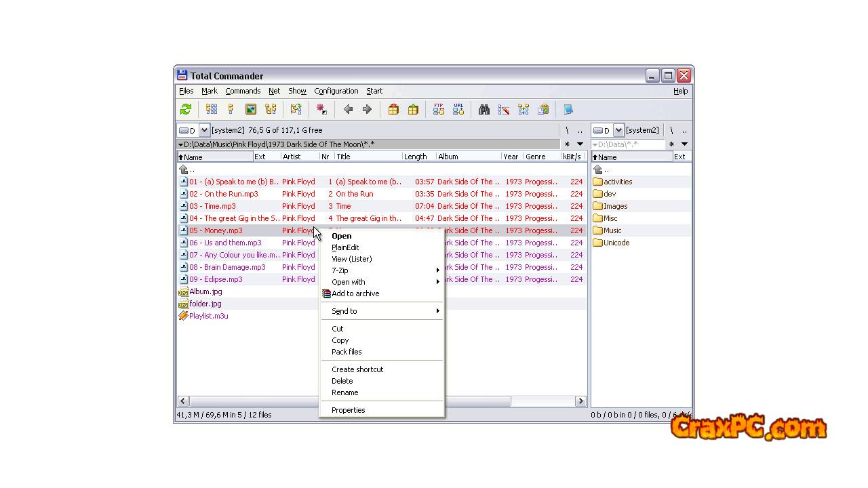Open left panel drive D dropdown
Screen dimensions: 868x488
coord(203,130)
